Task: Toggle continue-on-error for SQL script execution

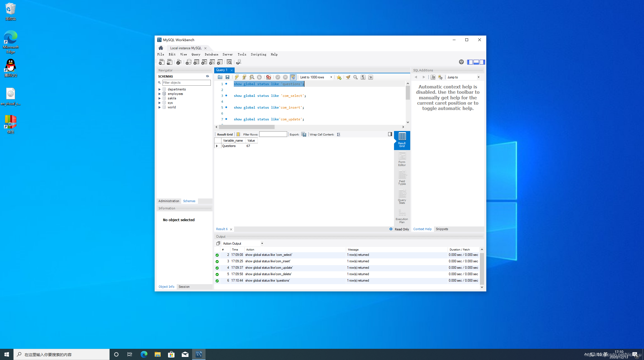Action: click(268, 77)
